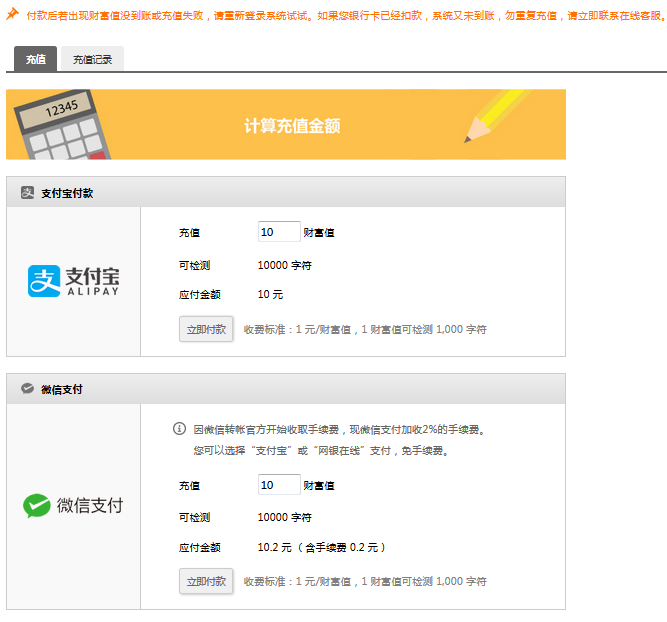
Task: Click the WeChat 收费标准 pricing note
Action: pyautogui.click(x=365, y=581)
